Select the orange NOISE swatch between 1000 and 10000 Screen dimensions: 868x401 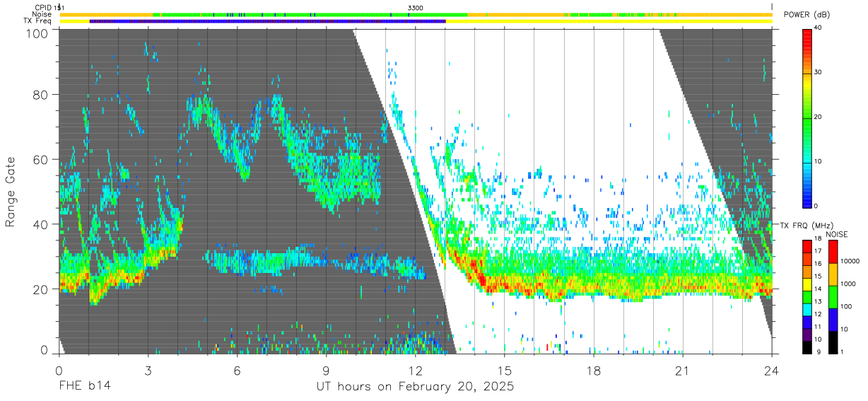[x=835, y=274]
